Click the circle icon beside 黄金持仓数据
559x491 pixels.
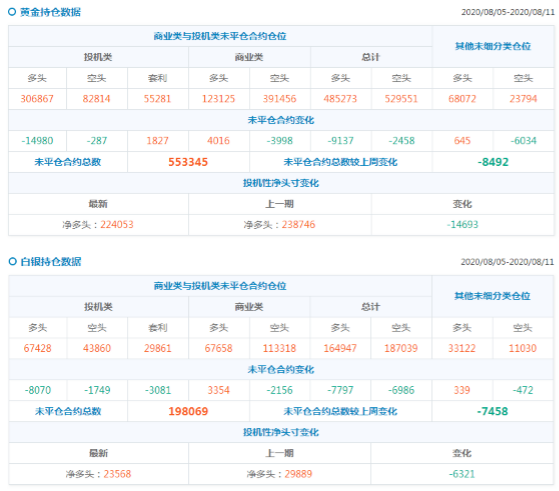click(12, 12)
